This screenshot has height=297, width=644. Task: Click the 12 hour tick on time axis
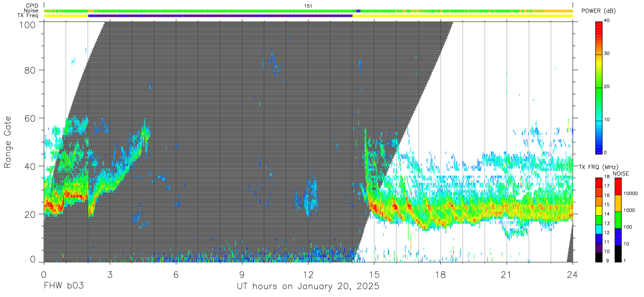pos(308,274)
